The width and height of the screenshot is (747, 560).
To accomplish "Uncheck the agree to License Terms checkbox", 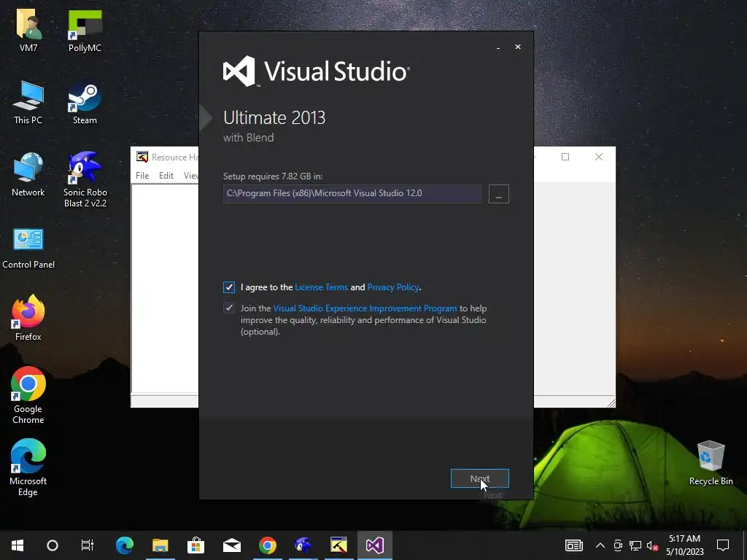I will [x=229, y=287].
